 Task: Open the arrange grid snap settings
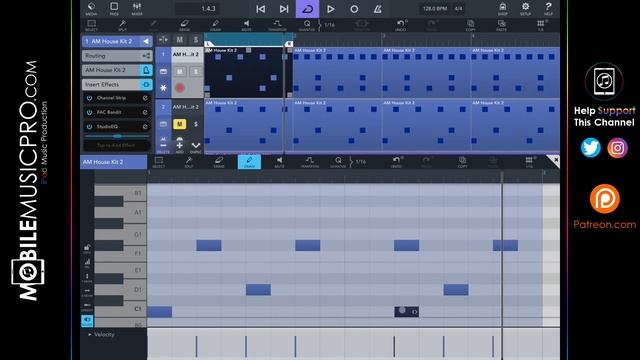[541, 25]
